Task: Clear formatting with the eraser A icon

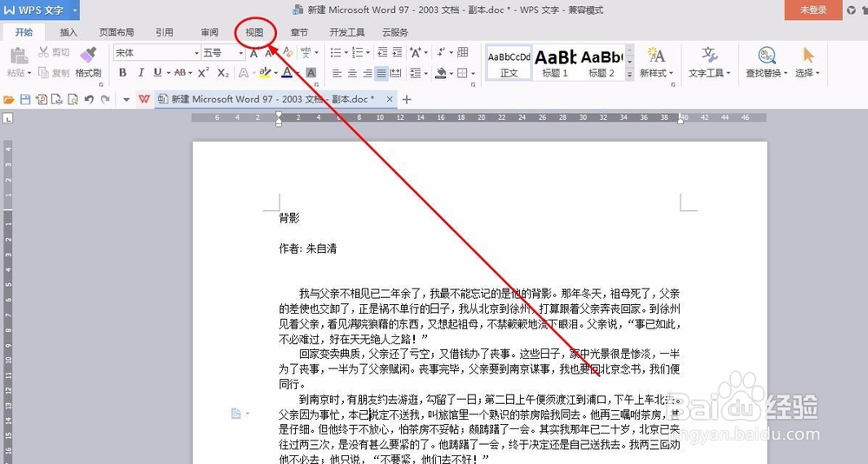Action: [287, 52]
